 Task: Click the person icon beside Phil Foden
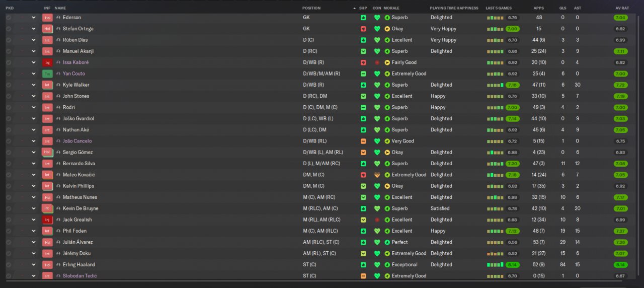58,231
